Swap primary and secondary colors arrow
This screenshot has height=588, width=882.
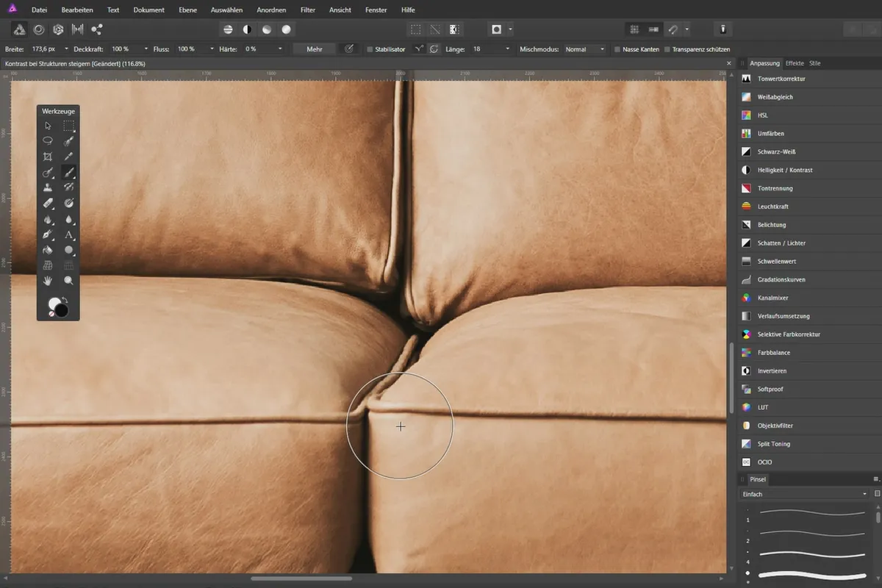pos(66,299)
